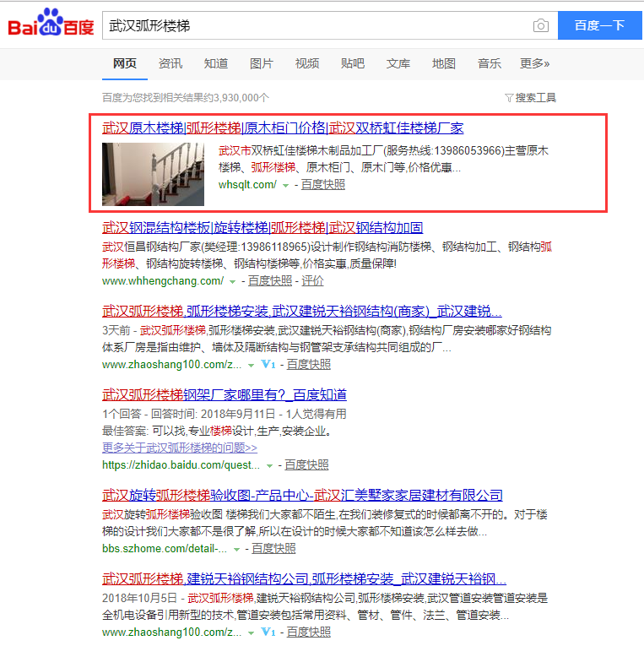This screenshot has width=644, height=646.
Task: Switch to the 地图 tab
Action: click(x=443, y=63)
